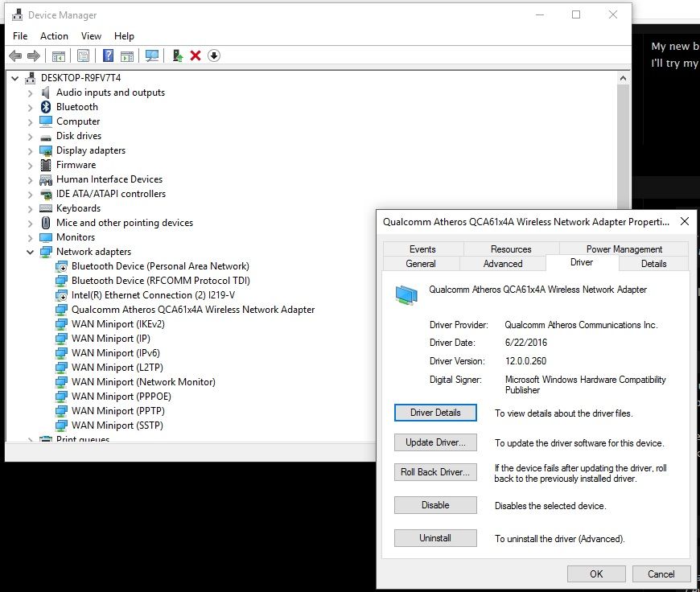Click the Scan for hardware changes icon
Screen dimensions: 700x592
151,55
